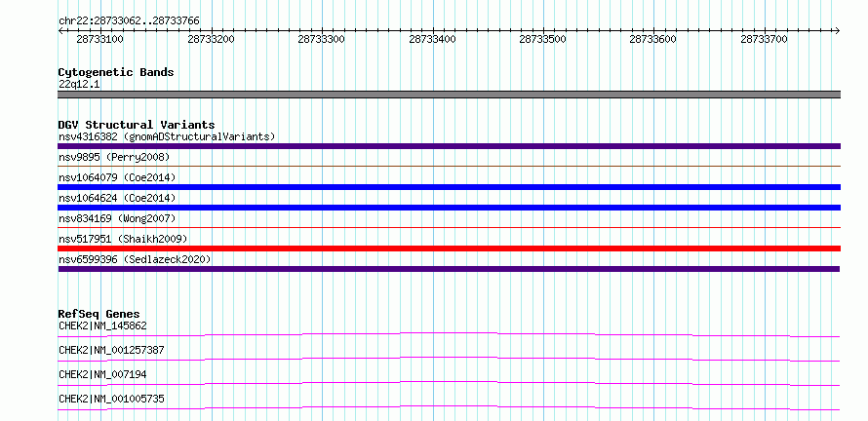Viewport: 868px width, 421px height.
Task: Select the magenta CHEK2 NM_145862 intron line
Action: (449, 334)
